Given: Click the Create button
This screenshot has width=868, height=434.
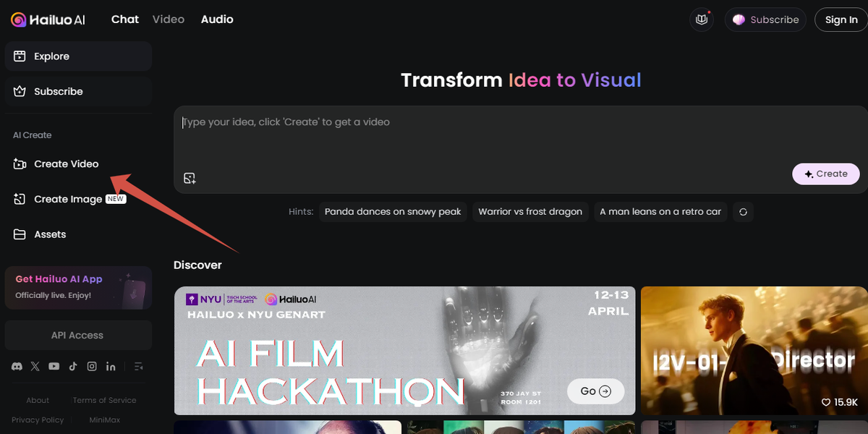Looking at the screenshot, I should 826,174.
